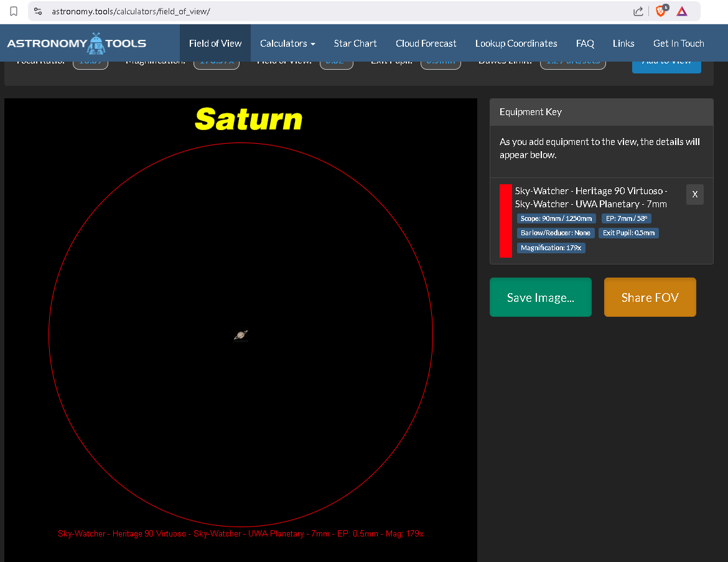This screenshot has height=562, width=728.
Task: Open the Cloud Forecast page
Action: click(426, 44)
